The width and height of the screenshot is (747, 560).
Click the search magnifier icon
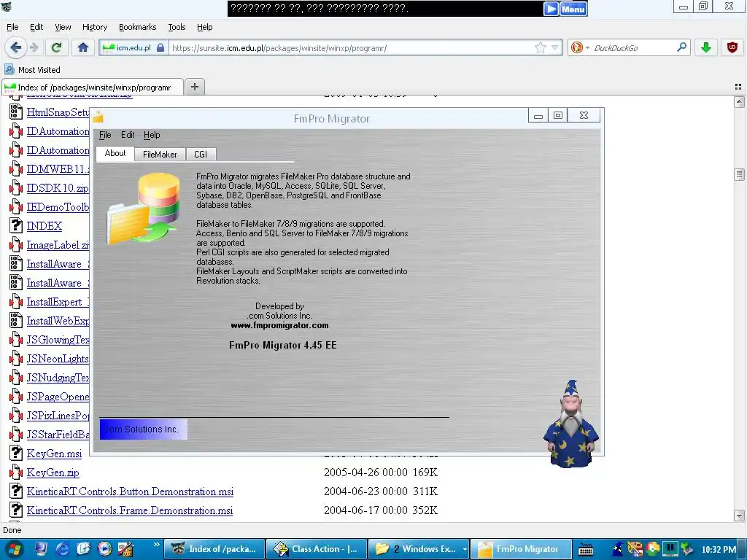682,47
